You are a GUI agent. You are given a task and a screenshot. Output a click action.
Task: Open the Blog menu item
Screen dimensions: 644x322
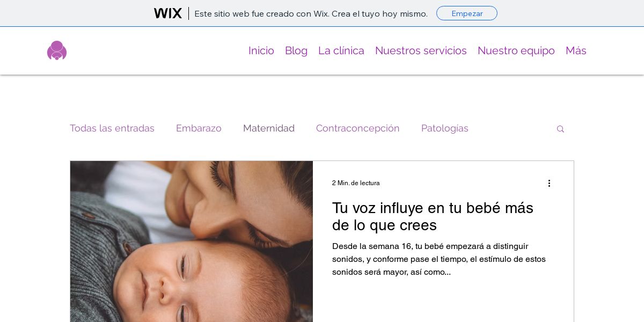(296, 50)
